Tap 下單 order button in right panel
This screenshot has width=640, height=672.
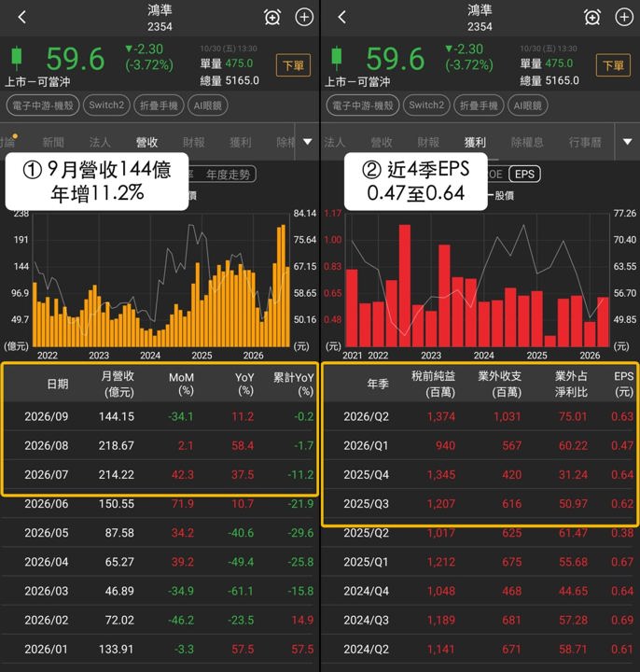(x=614, y=65)
